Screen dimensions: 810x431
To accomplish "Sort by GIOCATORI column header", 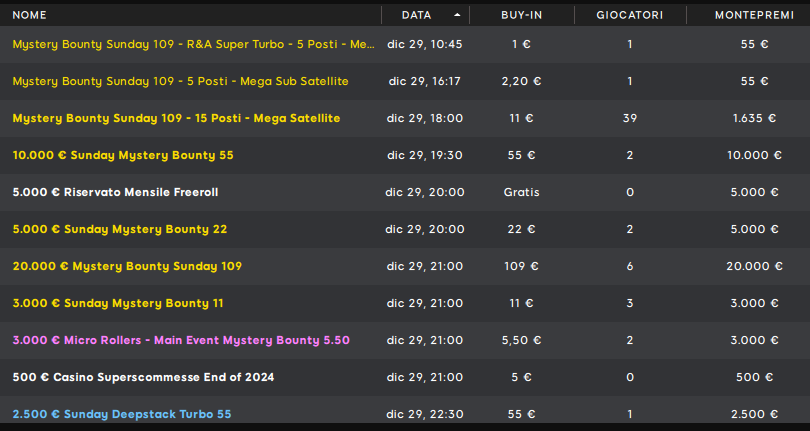I will pos(629,15).
